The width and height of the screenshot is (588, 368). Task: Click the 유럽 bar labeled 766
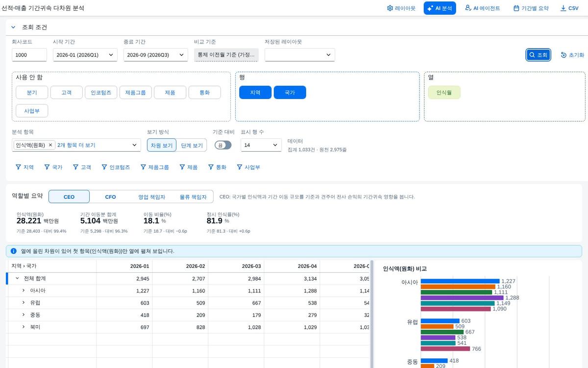point(445,349)
